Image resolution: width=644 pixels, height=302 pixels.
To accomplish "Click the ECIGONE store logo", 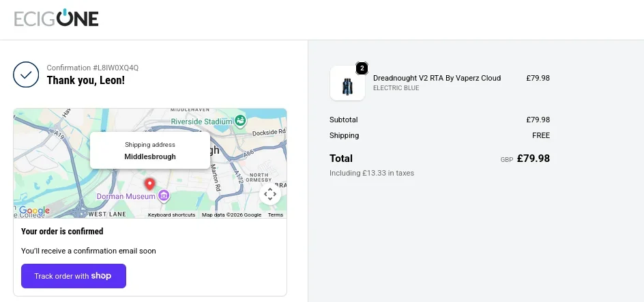I will coord(57,18).
